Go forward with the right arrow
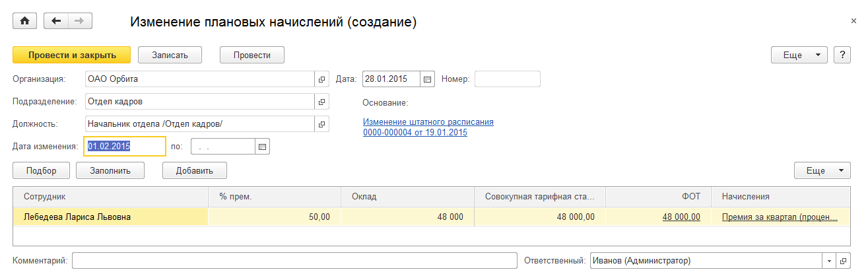Image resolution: width=868 pixels, height=278 pixels. pos(80,21)
